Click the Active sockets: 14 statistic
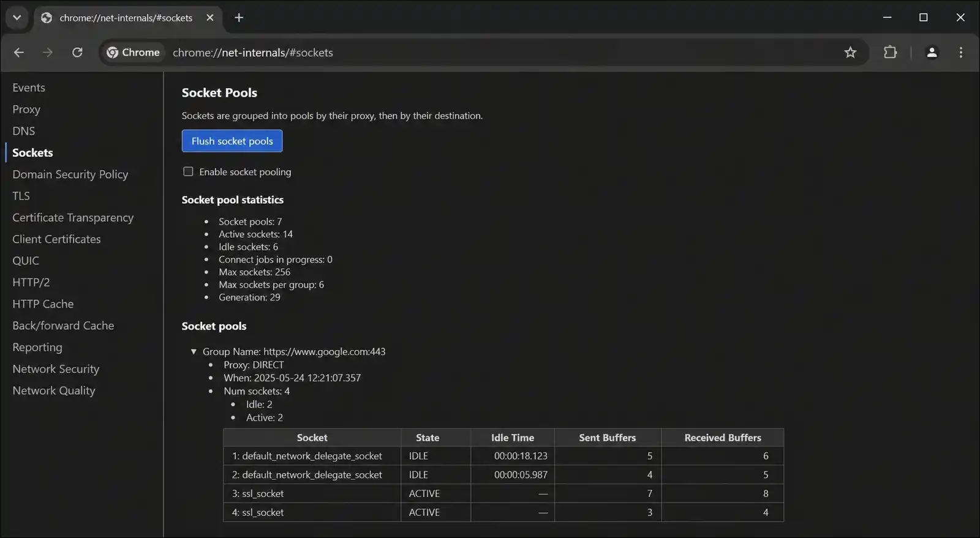The height and width of the screenshot is (538, 980). click(255, 234)
